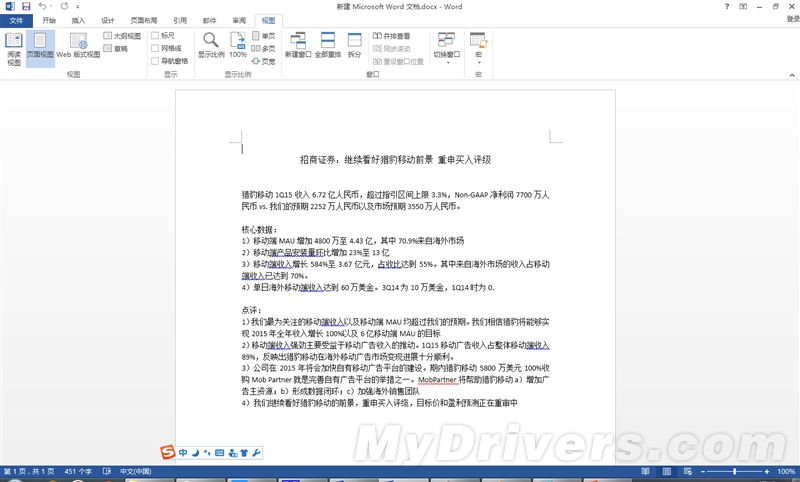This screenshot has height=482, width=800.
Task: Click the document title '招商证券：继续看好猎豹移动前景'
Action: (366, 160)
